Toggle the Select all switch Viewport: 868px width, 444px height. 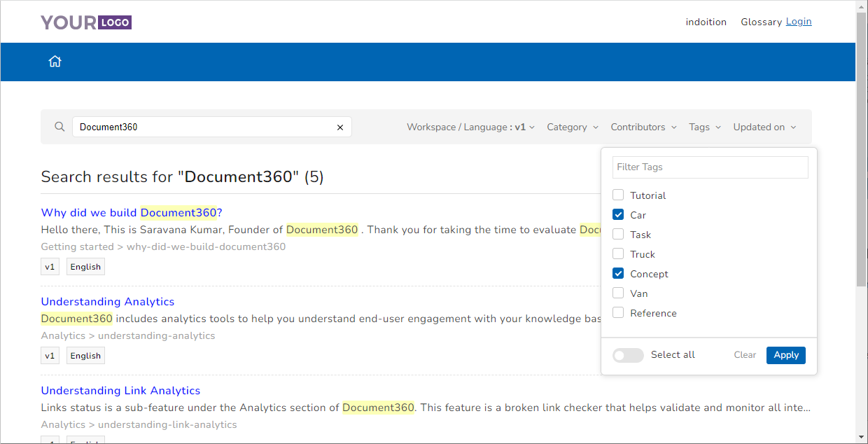pos(628,355)
